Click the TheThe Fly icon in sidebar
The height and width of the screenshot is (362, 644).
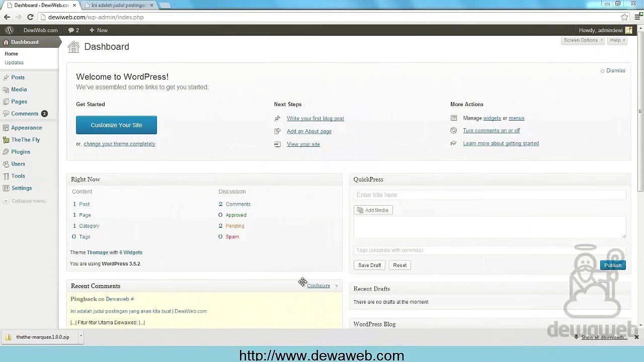click(x=6, y=140)
